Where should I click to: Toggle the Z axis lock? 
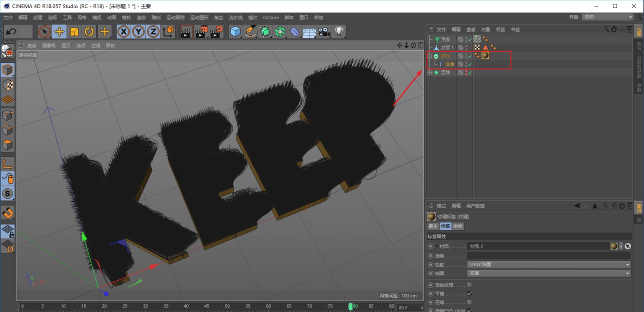[x=153, y=32]
